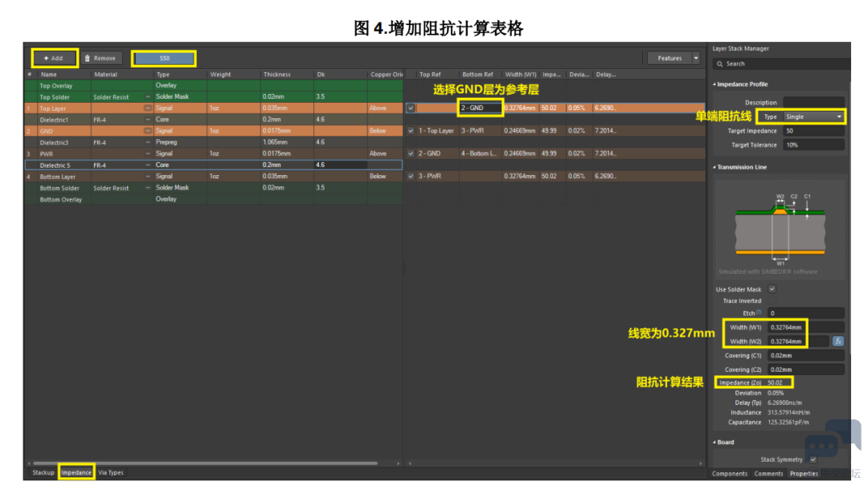Viewport: 868px width, 486px height.
Task: Click the material picker button on Dielectric3 row
Action: pyautogui.click(x=148, y=142)
